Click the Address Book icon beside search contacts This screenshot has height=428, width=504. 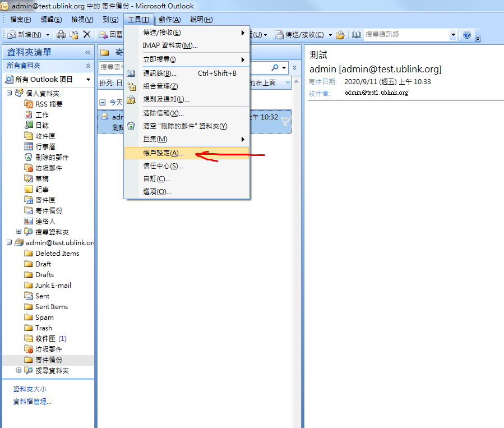[357, 35]
